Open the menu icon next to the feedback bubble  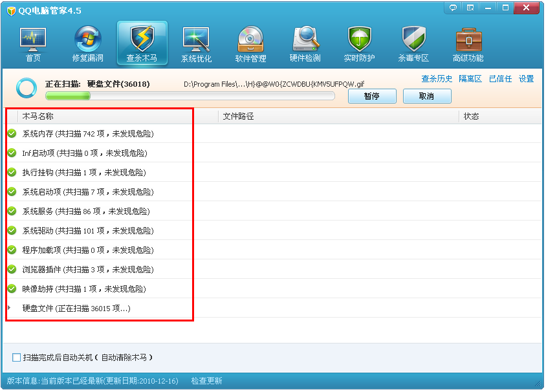[x=470, y=8]
